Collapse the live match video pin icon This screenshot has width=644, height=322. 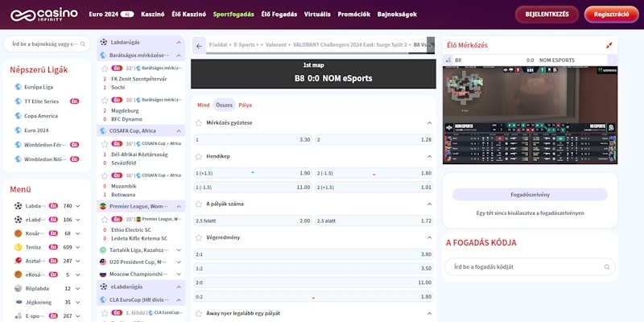click(609, 45)
